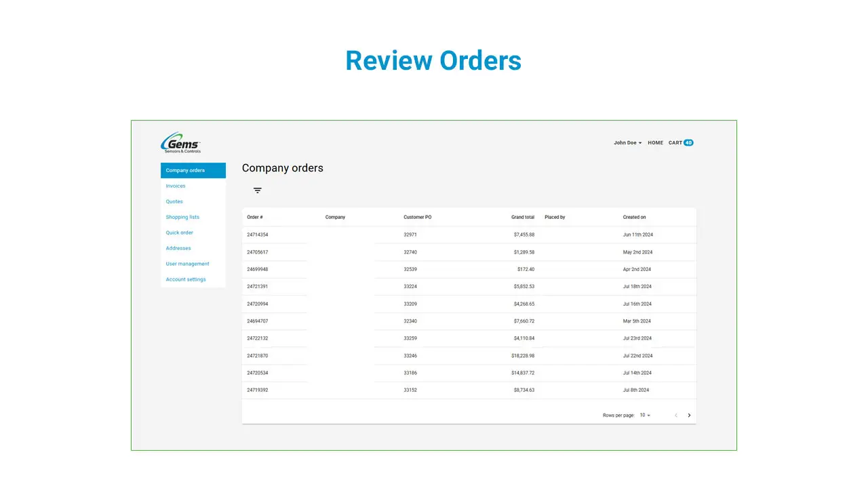Select order number 24714354
The image size is (868, 488).
point(258,235)
